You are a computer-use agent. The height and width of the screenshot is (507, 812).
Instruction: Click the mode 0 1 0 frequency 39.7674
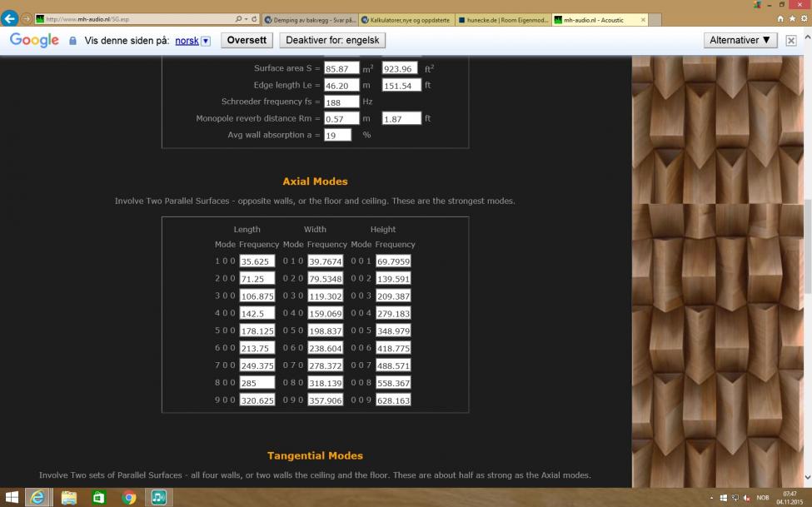325,261
